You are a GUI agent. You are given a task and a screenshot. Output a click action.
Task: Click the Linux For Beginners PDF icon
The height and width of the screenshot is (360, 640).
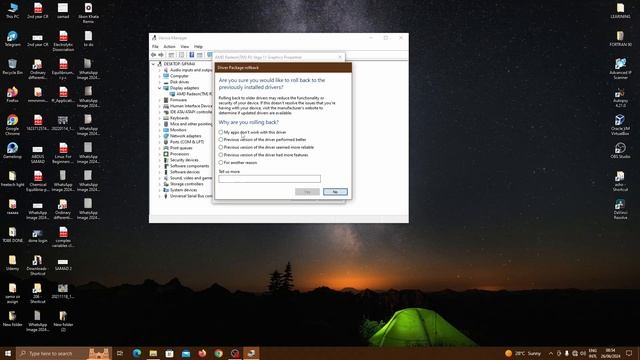tap(63, 153)
